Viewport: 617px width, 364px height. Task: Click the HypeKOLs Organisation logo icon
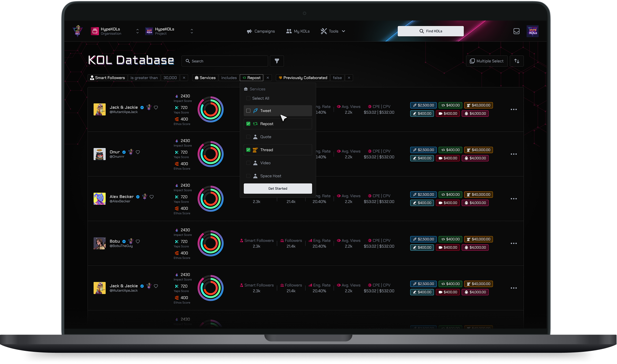pyautogui.click(x=95, y=31)
